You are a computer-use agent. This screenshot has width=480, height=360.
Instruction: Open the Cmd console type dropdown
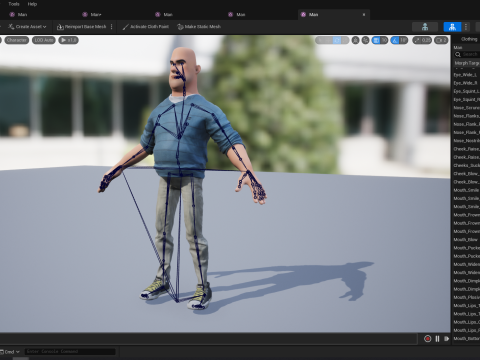[x=10, y=352]
